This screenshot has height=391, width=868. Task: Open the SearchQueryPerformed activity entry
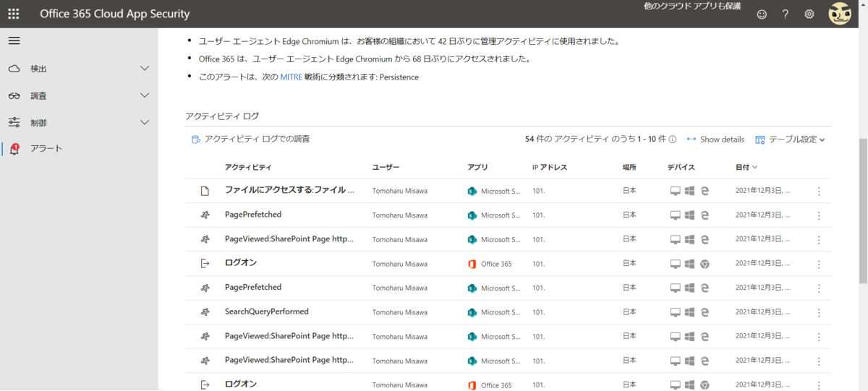pyautogui.click(x=267, y=311)
